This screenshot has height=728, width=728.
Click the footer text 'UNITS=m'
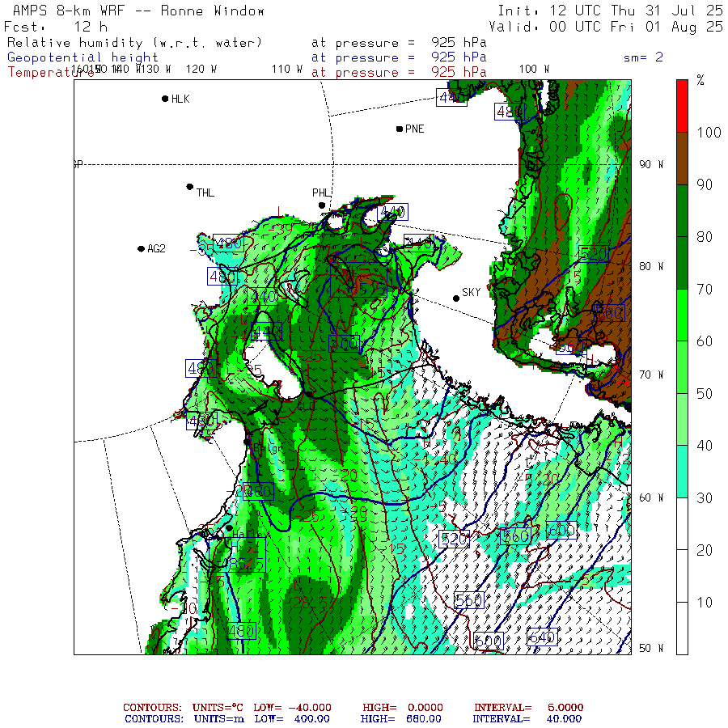coord(218,719)
